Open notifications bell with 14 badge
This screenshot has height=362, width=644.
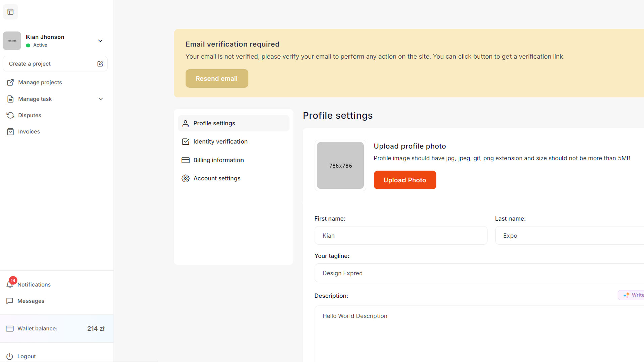(10, 284)
